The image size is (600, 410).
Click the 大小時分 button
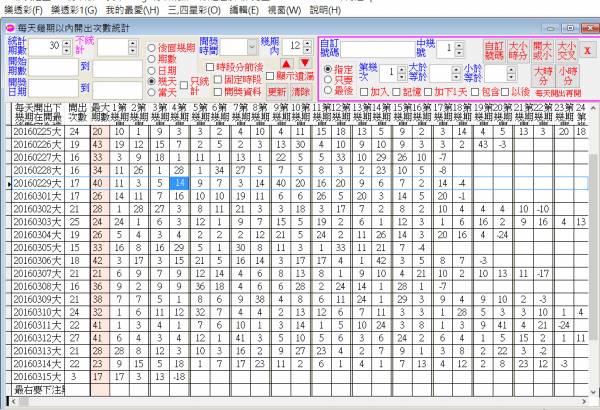(517, 49)
